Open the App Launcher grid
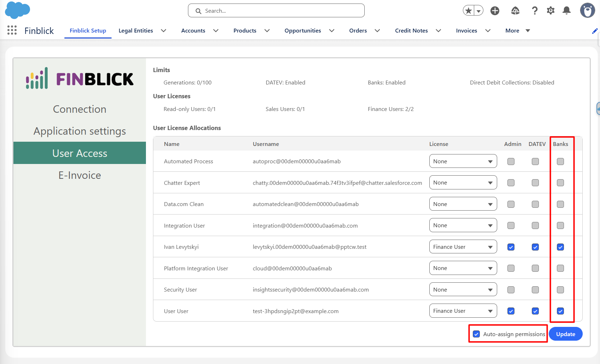This screenshot has width=600, height=364. click(12, 30)
